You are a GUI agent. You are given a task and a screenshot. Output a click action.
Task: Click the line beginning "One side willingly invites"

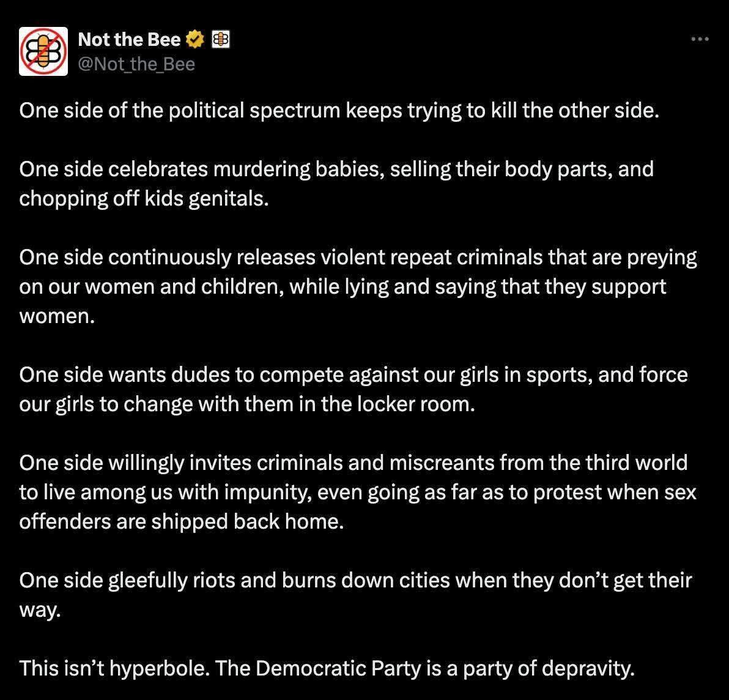(353, 463)
